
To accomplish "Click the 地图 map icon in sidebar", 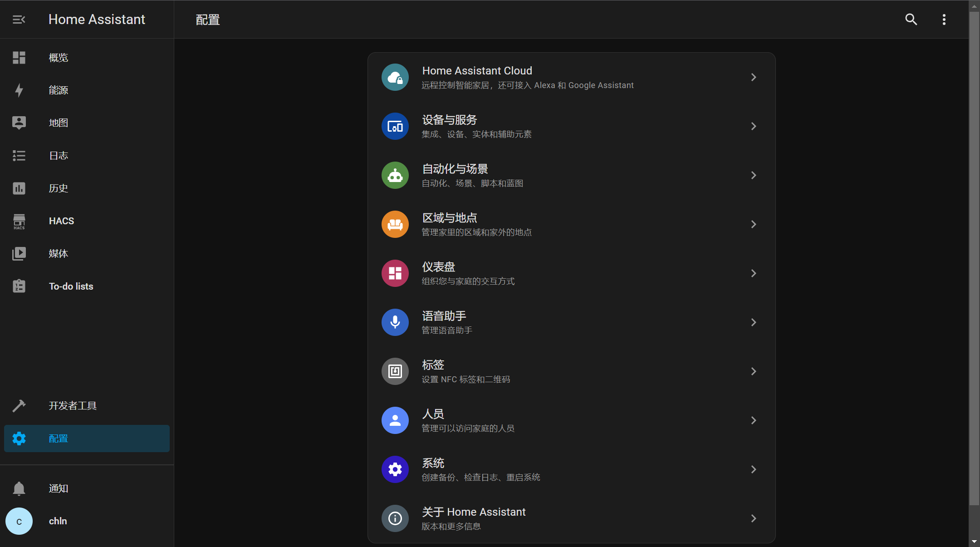I will [x=19, y=123].
